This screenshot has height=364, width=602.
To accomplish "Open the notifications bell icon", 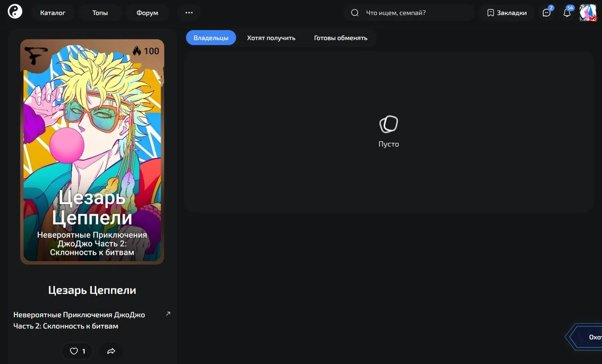I will point(567,13).
